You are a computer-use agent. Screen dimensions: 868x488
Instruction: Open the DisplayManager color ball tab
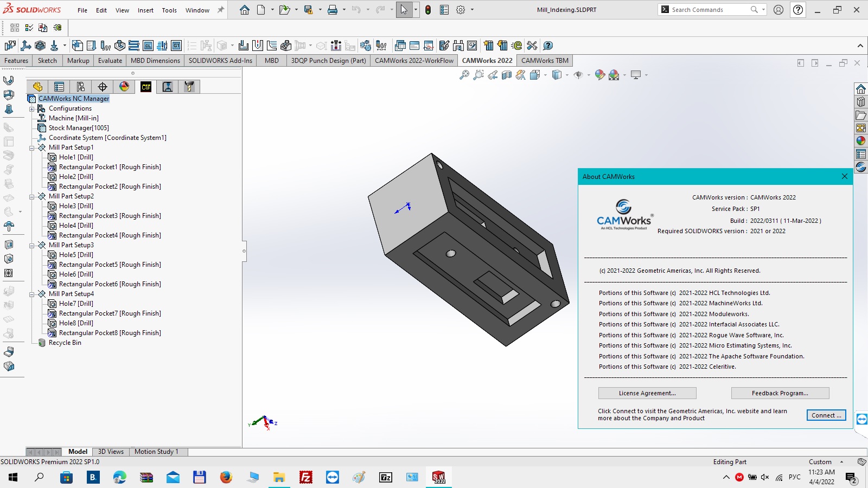click(x=124, y=87)
